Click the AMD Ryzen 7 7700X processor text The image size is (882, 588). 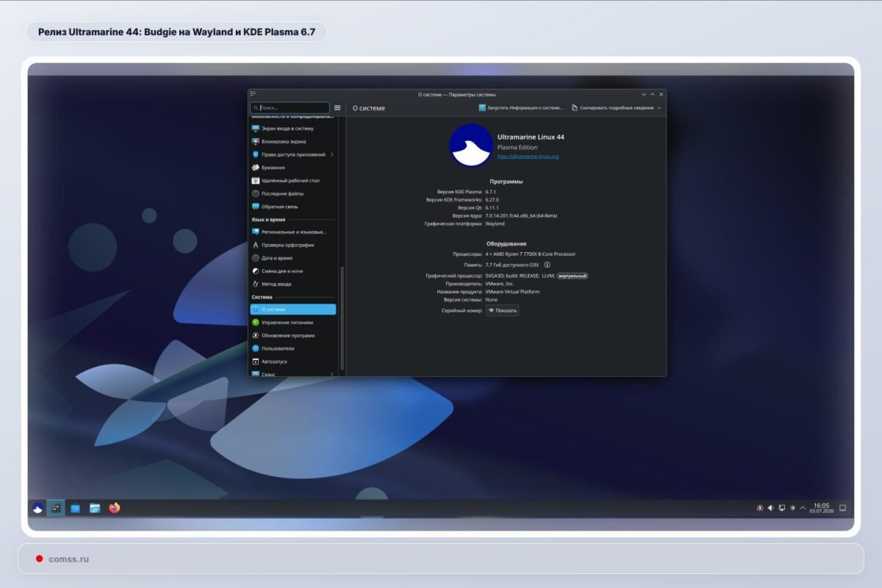[531, 254]
